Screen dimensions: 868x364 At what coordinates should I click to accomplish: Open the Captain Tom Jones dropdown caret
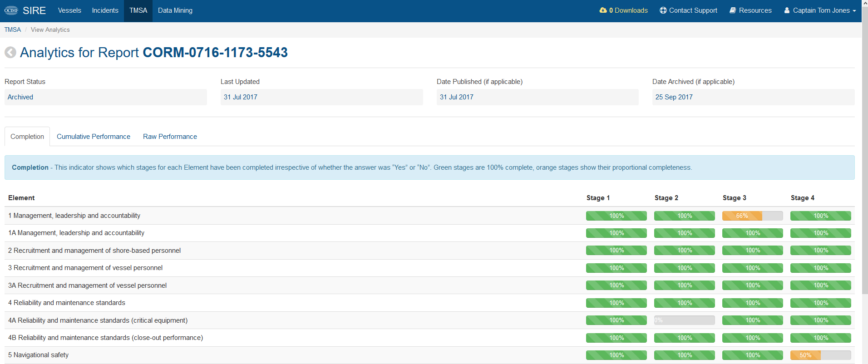[x=854, y=11]
